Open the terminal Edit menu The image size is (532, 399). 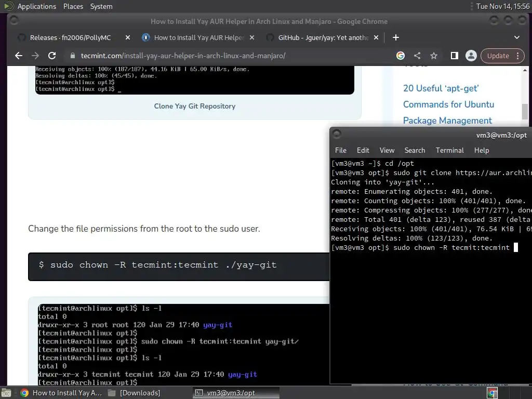pyautogui.click(x=363, y=150)
